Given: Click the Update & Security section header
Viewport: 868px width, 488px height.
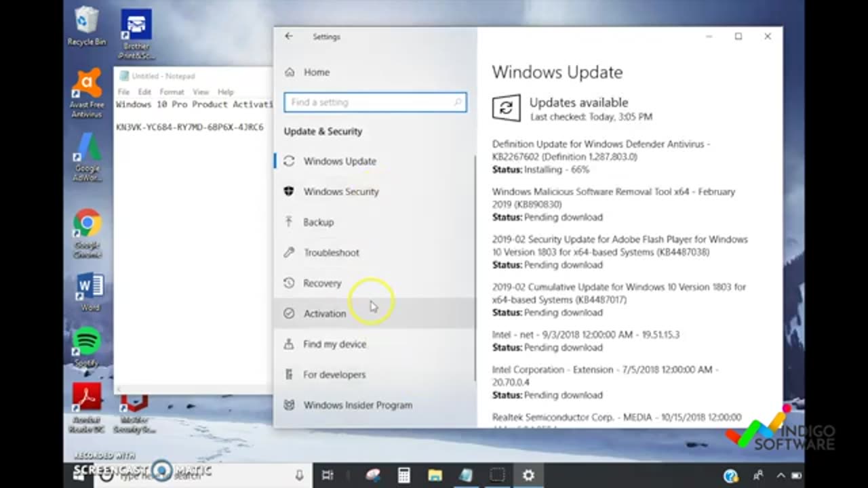Looking at the screenshot, I should tap(323, 131).
